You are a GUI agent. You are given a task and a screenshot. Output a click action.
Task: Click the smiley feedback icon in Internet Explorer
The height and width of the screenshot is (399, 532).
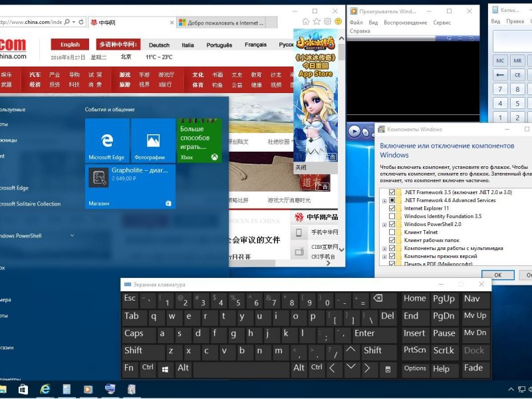pos(338,21)
